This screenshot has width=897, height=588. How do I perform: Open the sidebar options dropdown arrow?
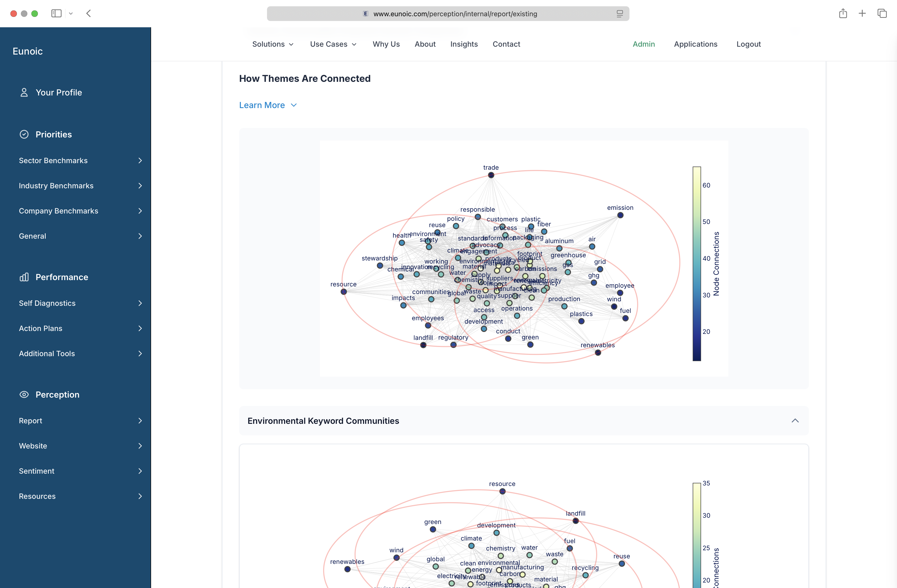(x=71, y=14)
